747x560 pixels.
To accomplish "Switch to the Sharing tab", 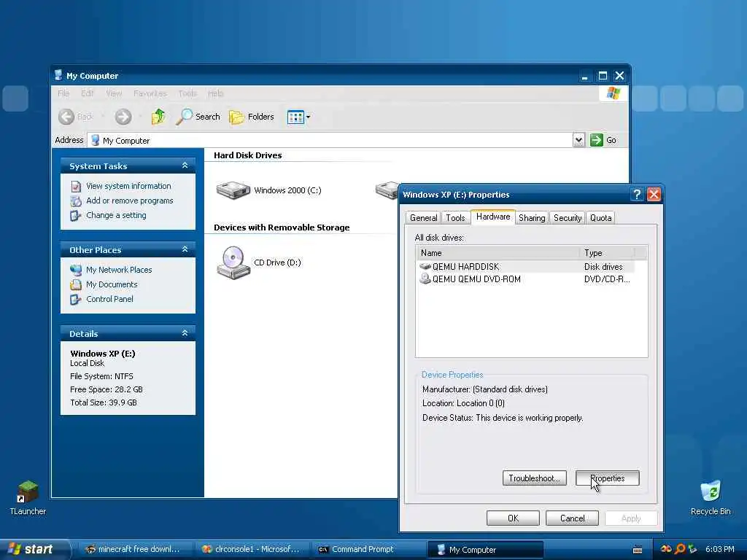I will coord(532,217).
